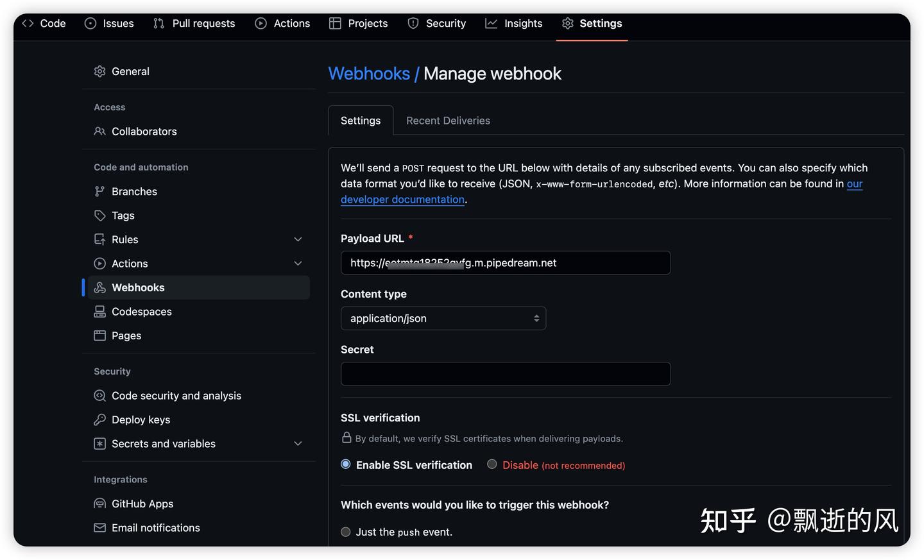Viewport: 924px width, 560px height.
Task: Click the Codespaces icon in sidebar
Action: (99, 312)
